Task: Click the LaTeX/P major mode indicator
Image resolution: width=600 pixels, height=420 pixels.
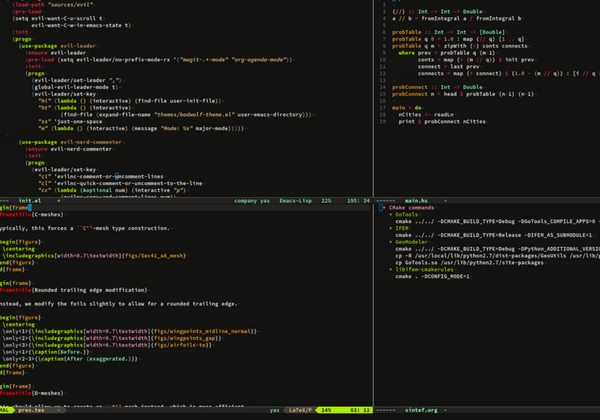Action: tap(300, 410)
